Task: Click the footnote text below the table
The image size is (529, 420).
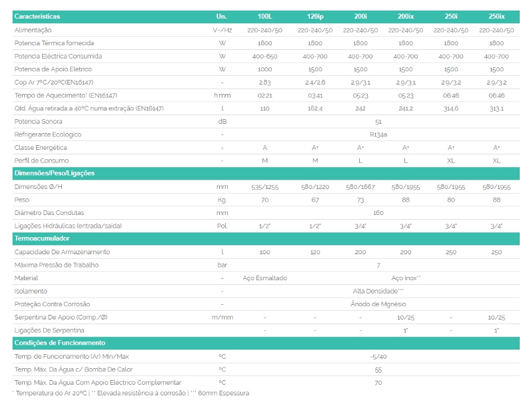Action: click(131, 393)
